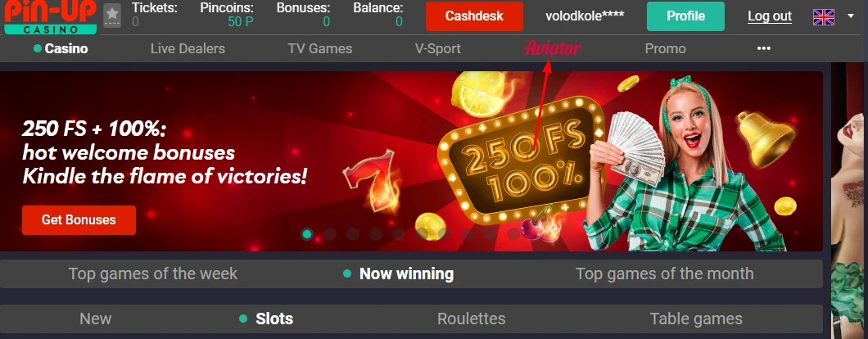The image size is (868, 339).
Task: Go to Profile page
Action: (x=685, y=16)
